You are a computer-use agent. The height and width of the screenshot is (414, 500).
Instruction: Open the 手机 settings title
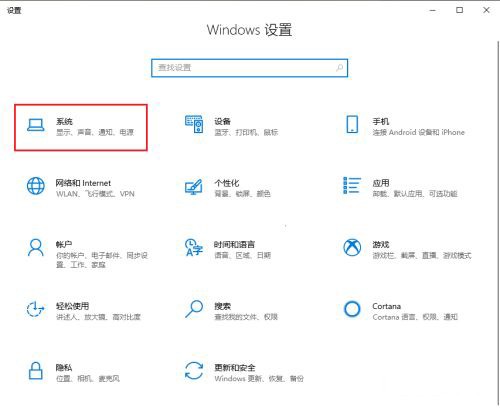tap(381, 121)
